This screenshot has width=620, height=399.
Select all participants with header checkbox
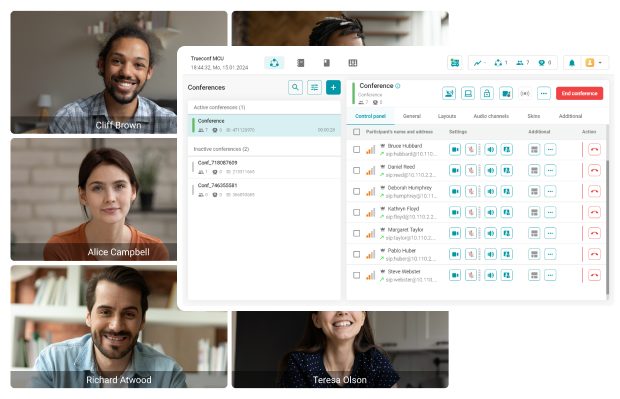click(x=356, y=132)
